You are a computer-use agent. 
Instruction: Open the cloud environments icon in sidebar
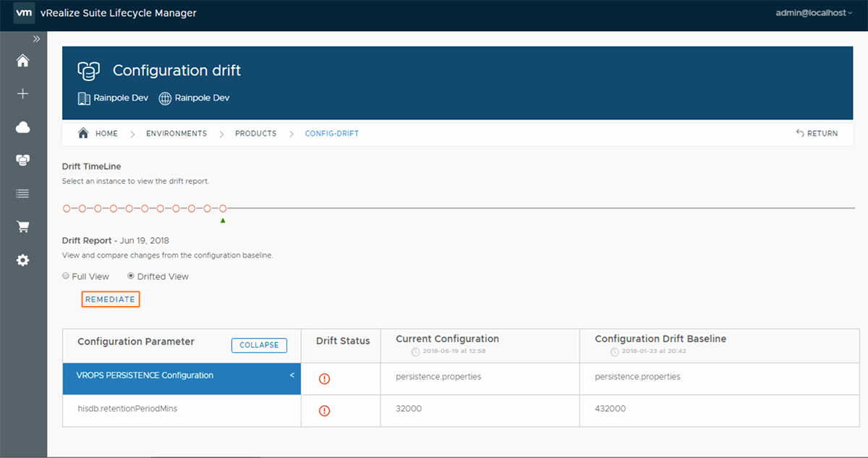pyautogui.click(x=22, y=127)
